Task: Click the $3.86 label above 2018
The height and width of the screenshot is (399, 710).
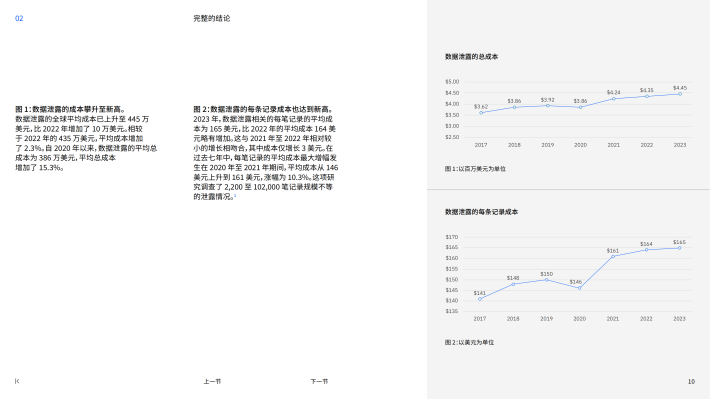Action: coord(514,101)
